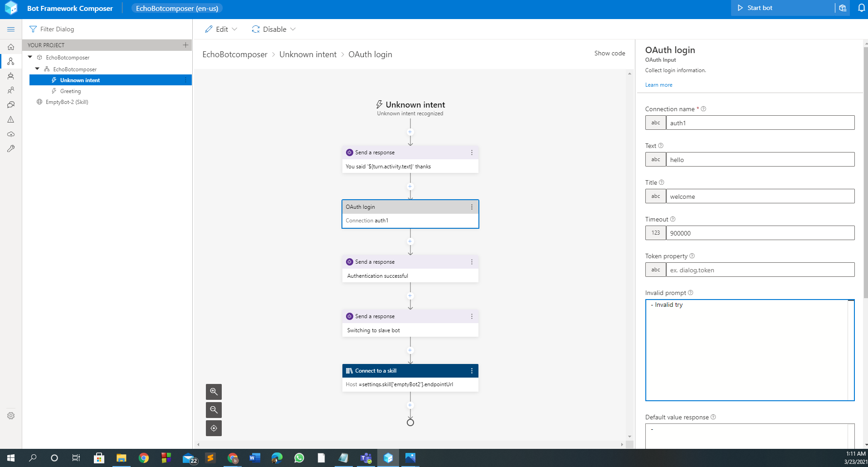868x467 pixels.
Task: Click EchoBotcomposer (en-us) bot name pill
Action: (177, 8)
